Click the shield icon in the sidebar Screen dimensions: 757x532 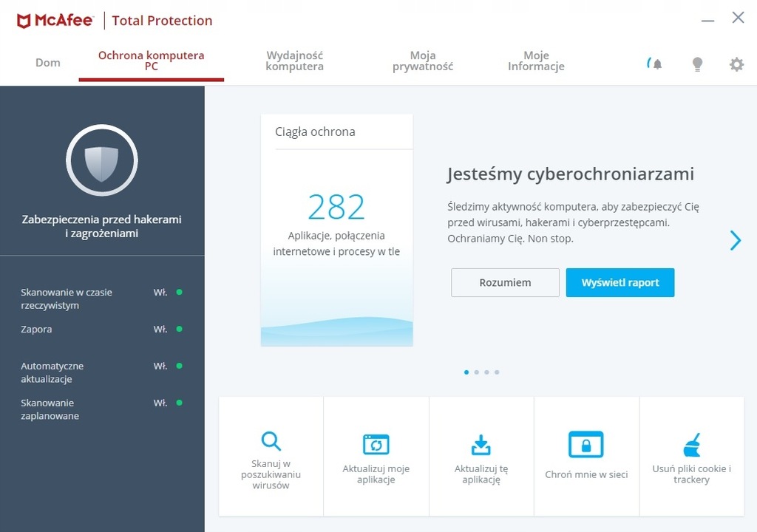coord(102,160)
